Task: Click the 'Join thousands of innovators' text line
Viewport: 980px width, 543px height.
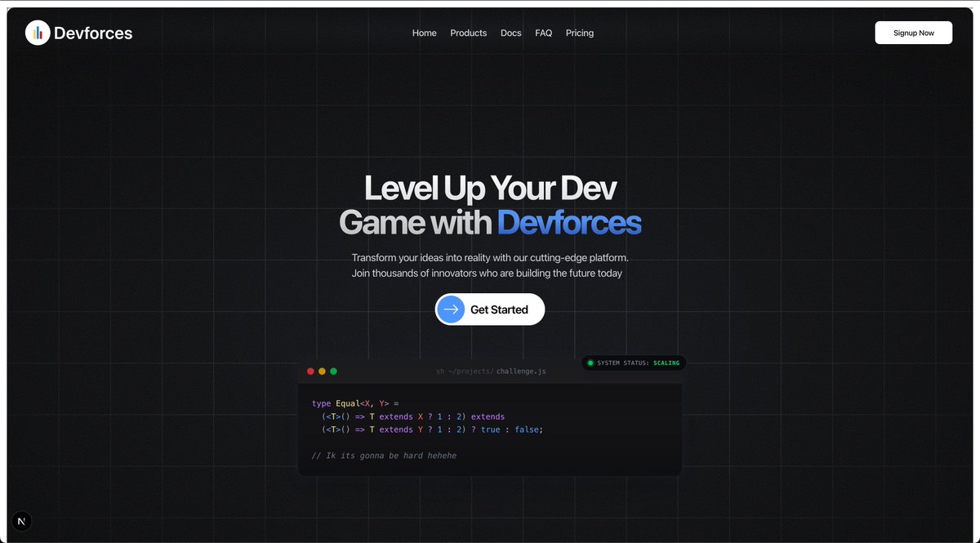Action: coord(487,273)
